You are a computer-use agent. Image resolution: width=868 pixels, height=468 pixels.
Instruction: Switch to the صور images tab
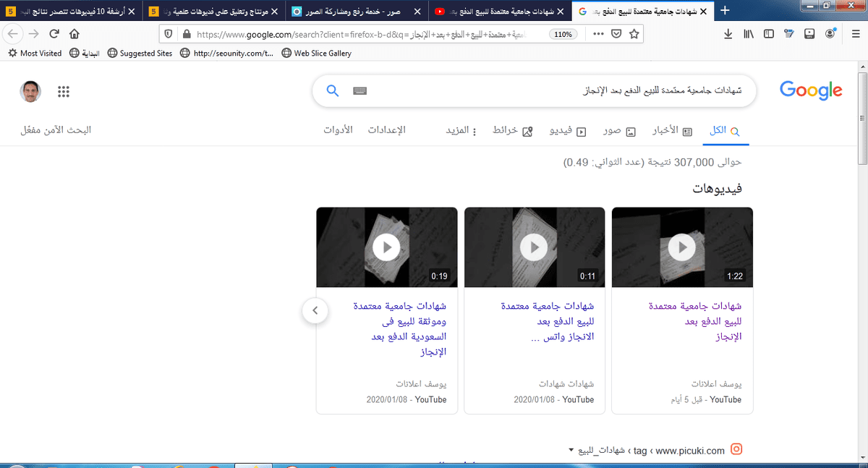(x=618, y=130)
